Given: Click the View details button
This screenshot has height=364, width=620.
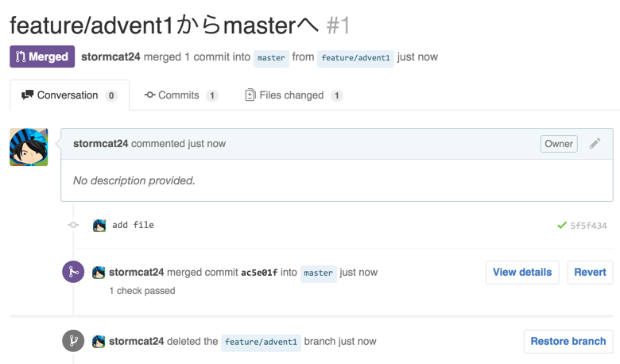Looking at the screenshot, I should click(522, 273).
